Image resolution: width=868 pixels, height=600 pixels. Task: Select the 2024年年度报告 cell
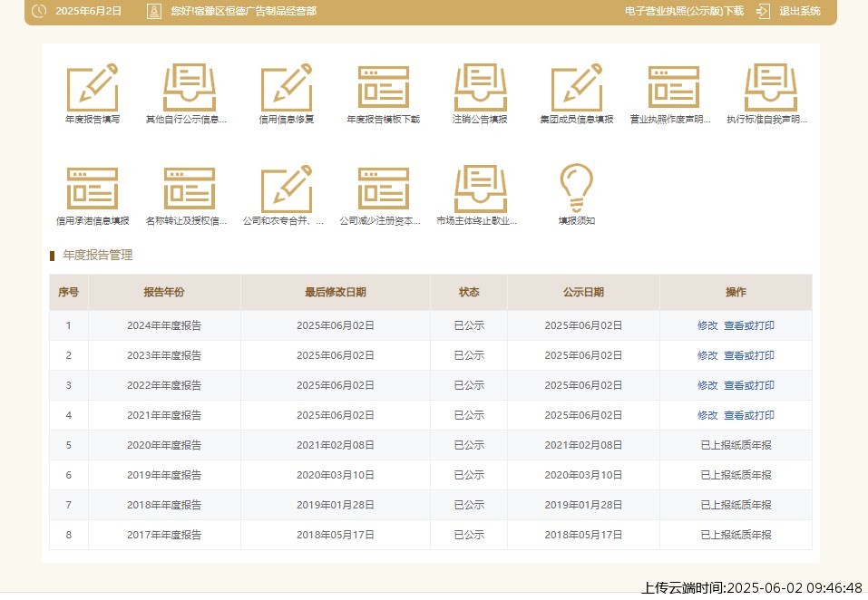click(x=164, y=325)
